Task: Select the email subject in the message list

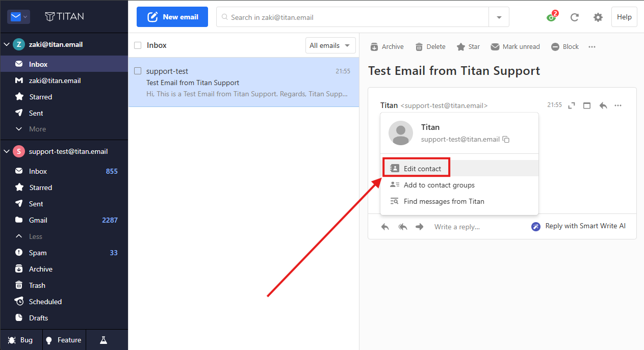Action: pyautogui.click(x=193, y=83)
